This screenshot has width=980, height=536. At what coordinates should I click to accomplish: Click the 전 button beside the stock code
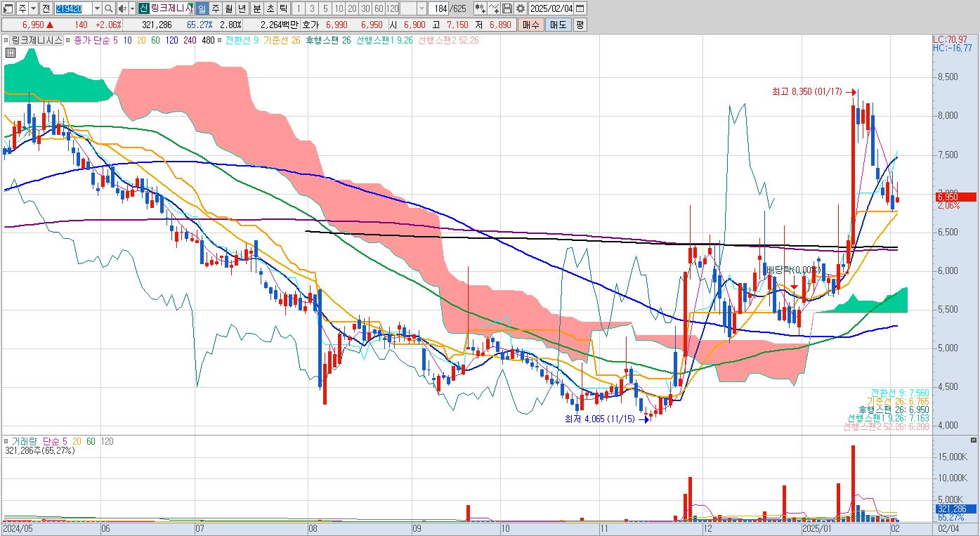(x=46, y=8)
